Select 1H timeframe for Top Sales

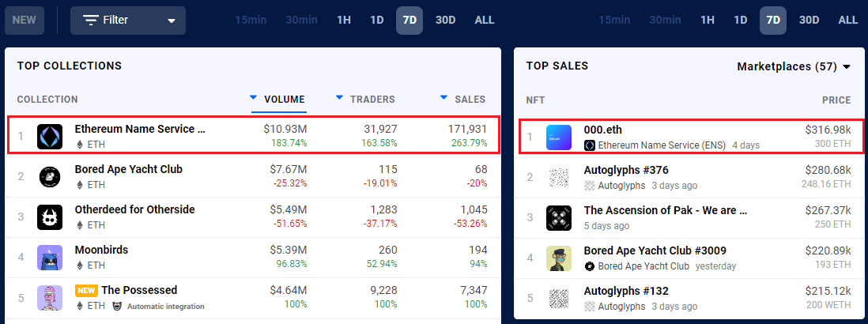coord(708,21)
